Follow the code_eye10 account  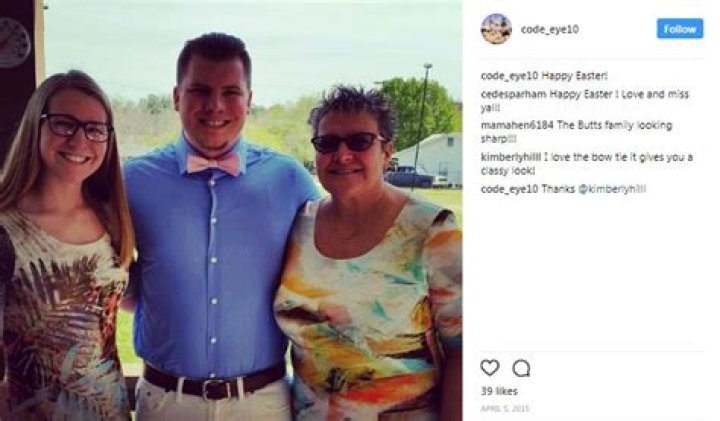680,29
